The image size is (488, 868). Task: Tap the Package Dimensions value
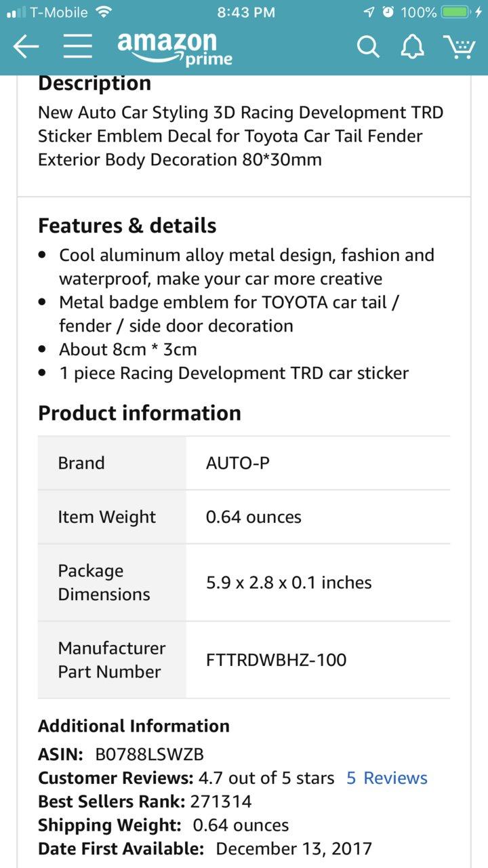[289, 583]
